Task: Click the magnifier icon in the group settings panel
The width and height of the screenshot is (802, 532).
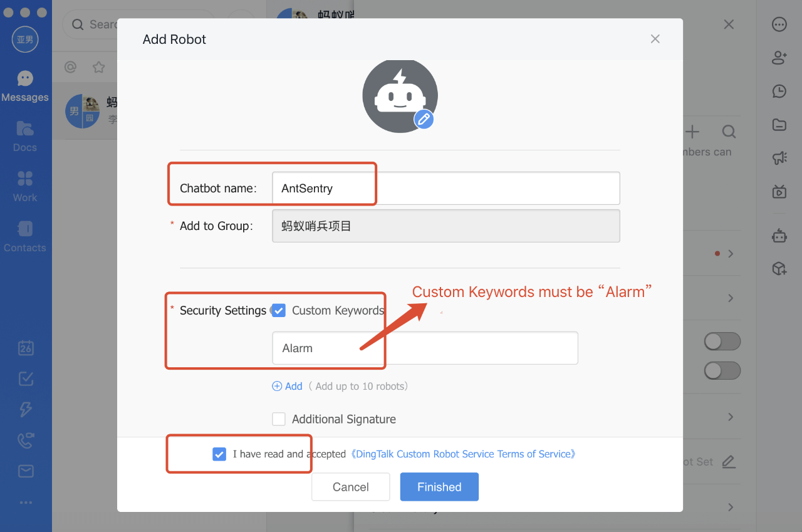Action: tap(729, 132)
